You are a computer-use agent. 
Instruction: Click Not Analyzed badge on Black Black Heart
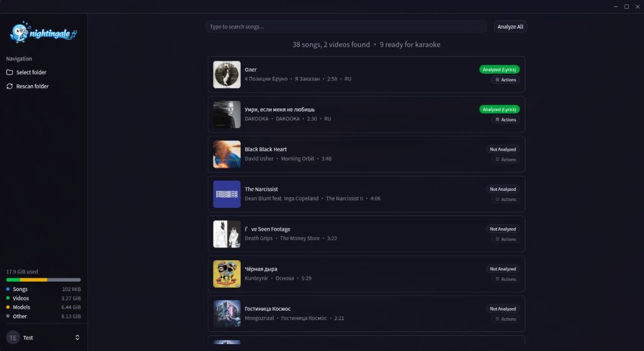(503, 149)
